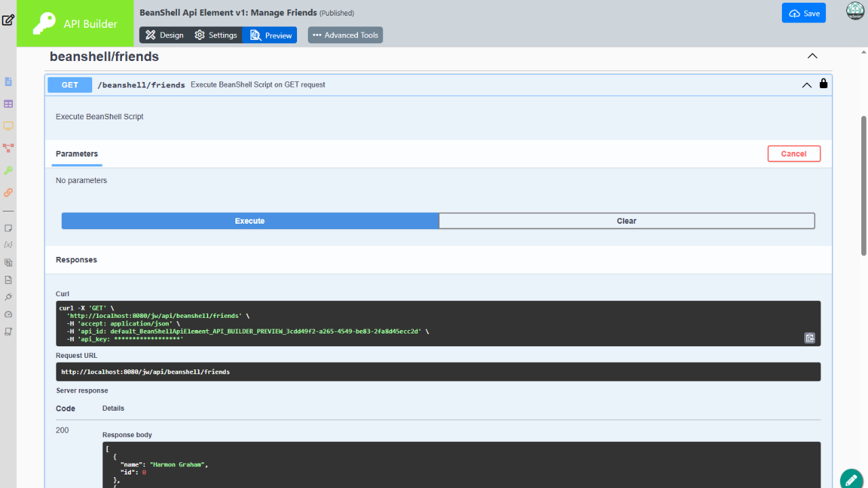
Task: Open the yellow Userview Builder monitor icon
Action: coord(8,126)
